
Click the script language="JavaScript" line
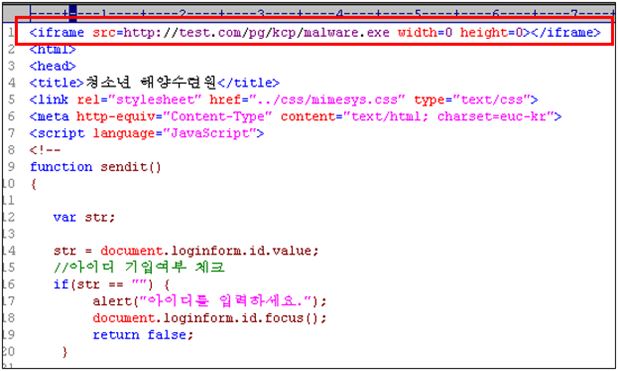click(x=147, y=133)
